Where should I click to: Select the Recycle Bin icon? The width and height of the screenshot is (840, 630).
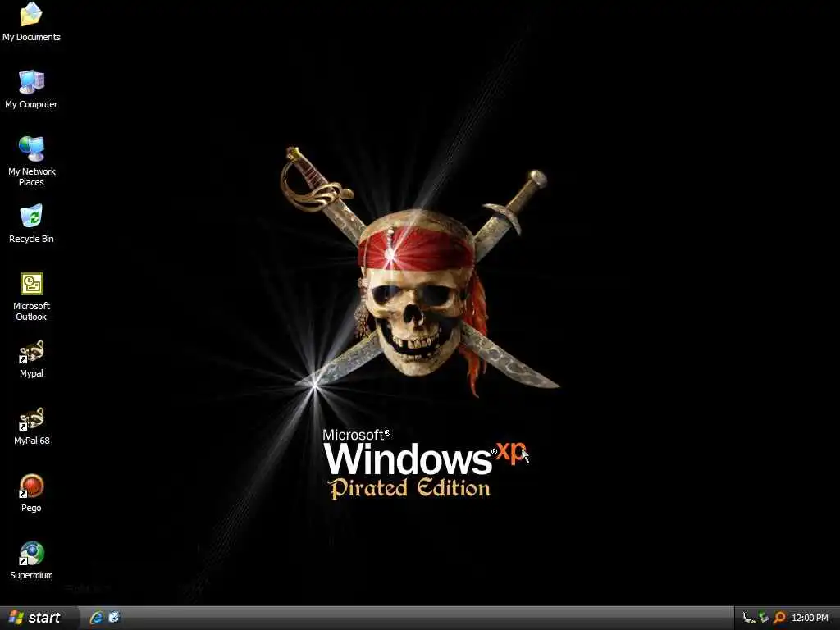coord(31,217)
